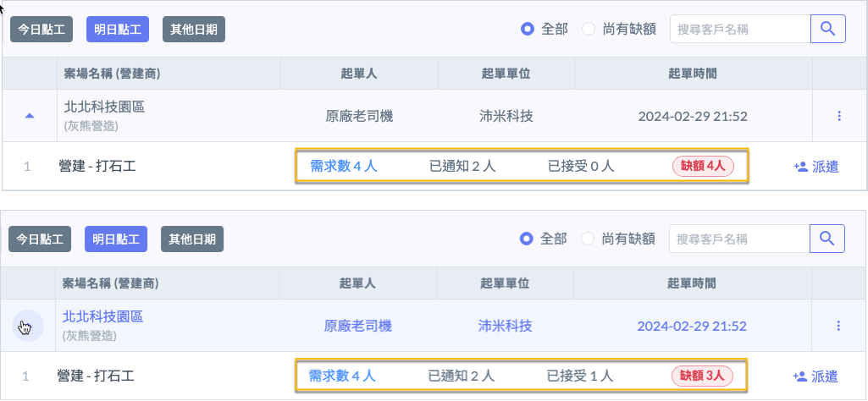This screenshot has height=401, width=868.
Task: Toggle the hovered circular expander in lower panel
Action: pos(26,326)
